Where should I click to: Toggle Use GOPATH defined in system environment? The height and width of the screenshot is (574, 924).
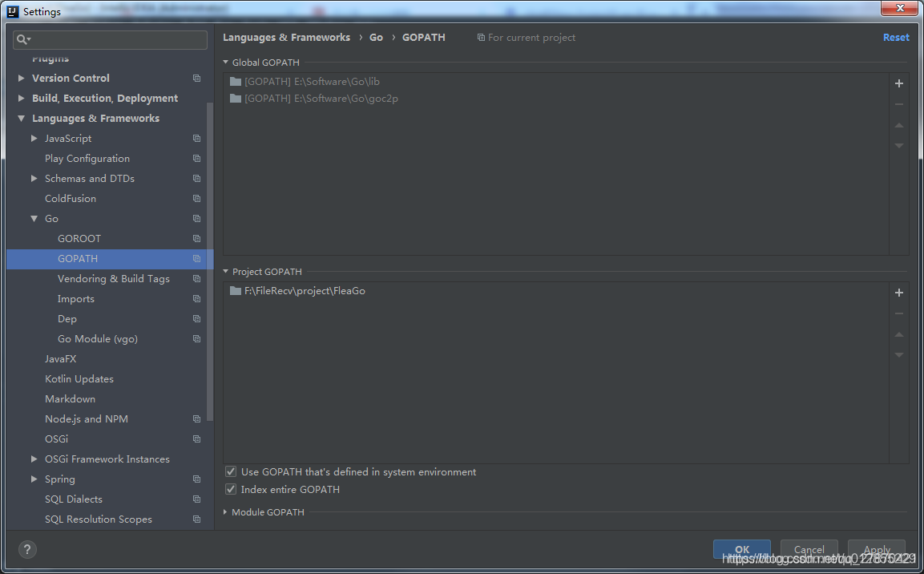pyautogui.click(x=231, y=471)
